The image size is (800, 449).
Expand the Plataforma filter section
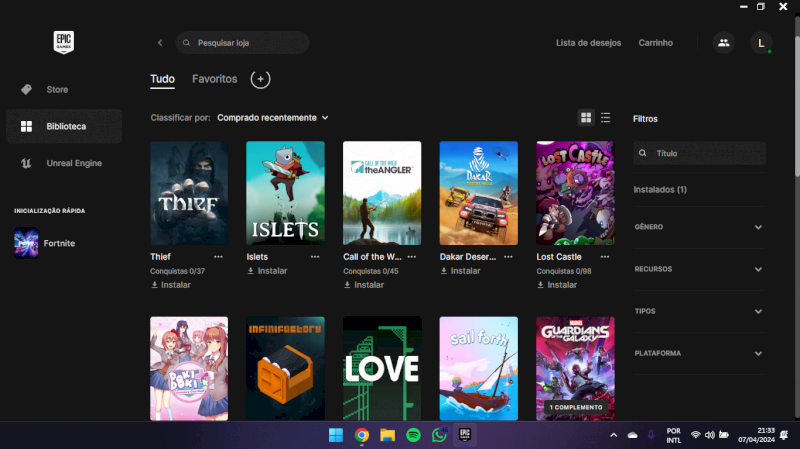(698, 353)
